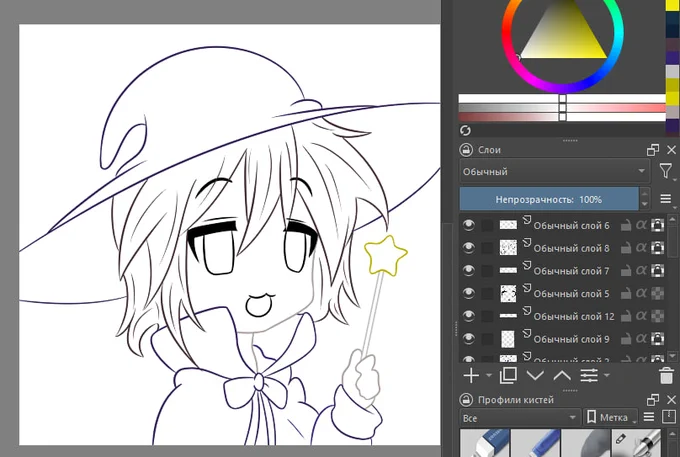This screenshot has height=457, width=680.
Task: Select layer Обычный слой 9
Action: 571,339
